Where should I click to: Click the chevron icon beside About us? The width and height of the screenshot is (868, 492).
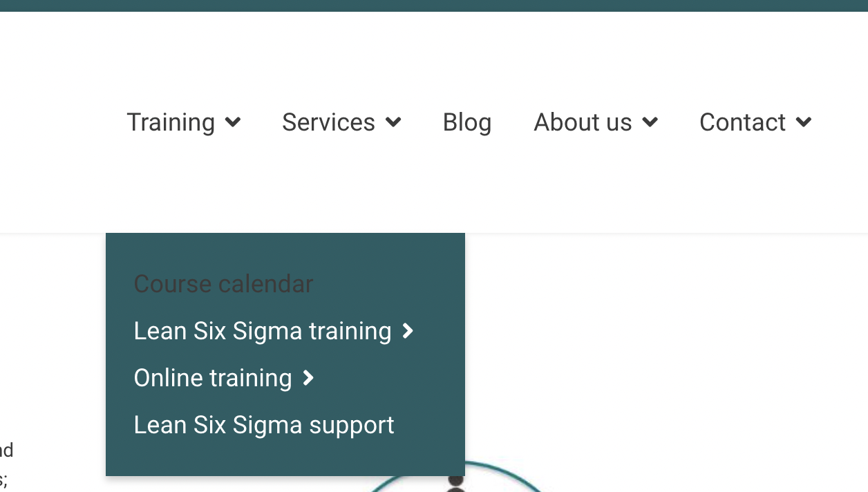pos(650,122)
